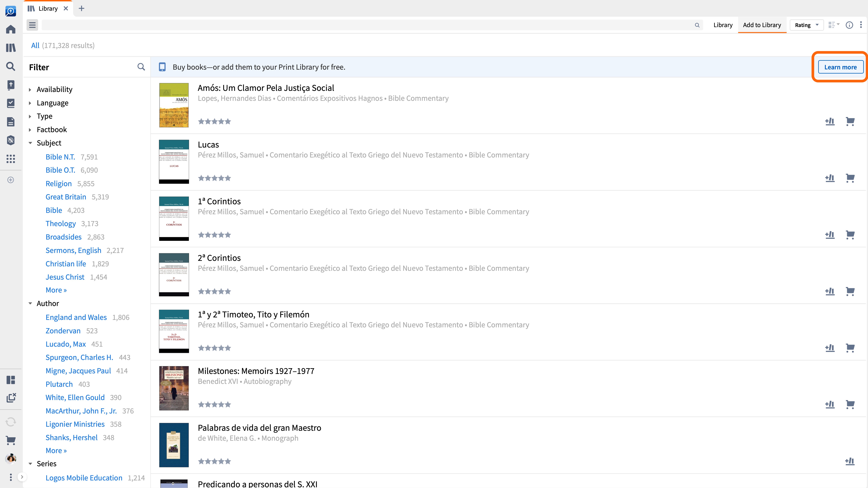
Task: Expand the Type filter
Action: [x=30, y=116]
